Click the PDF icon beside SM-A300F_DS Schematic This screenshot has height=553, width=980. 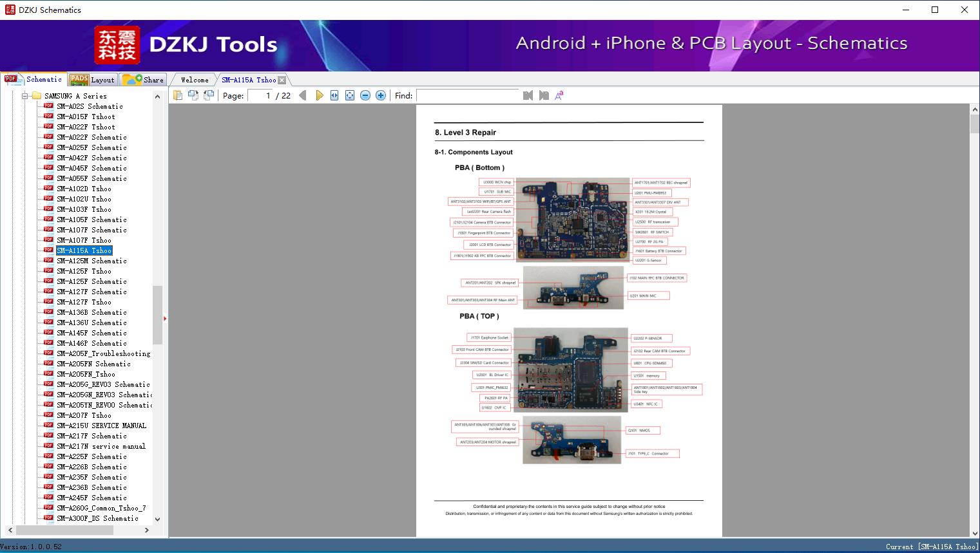point(48,518)
